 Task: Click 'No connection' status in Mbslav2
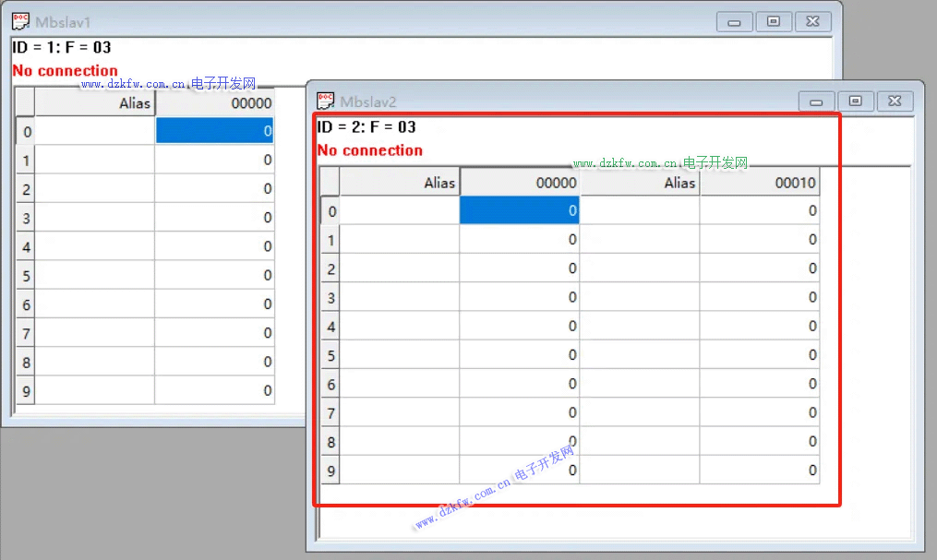[x=370, y=149]
